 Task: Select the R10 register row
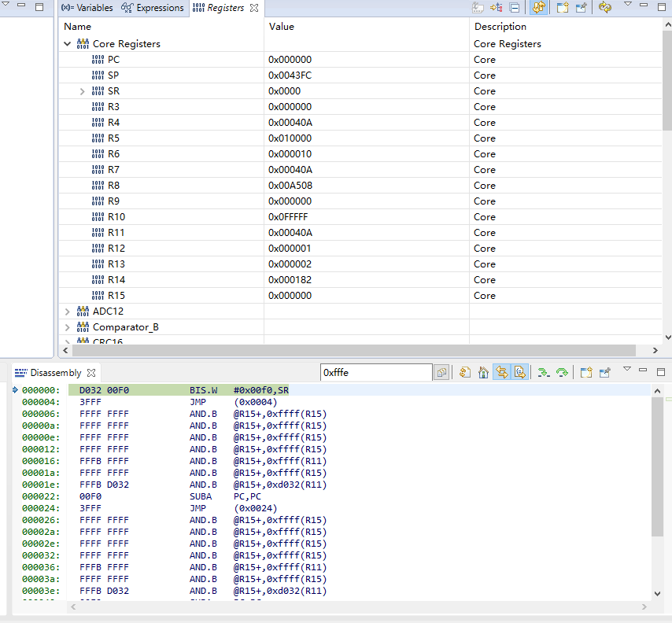[x=116, y=217]
